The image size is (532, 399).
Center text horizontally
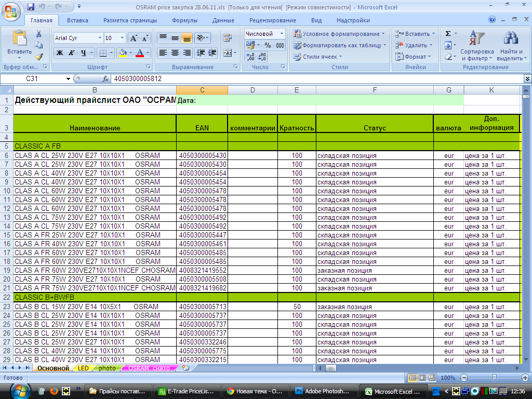tap(175, 53)
